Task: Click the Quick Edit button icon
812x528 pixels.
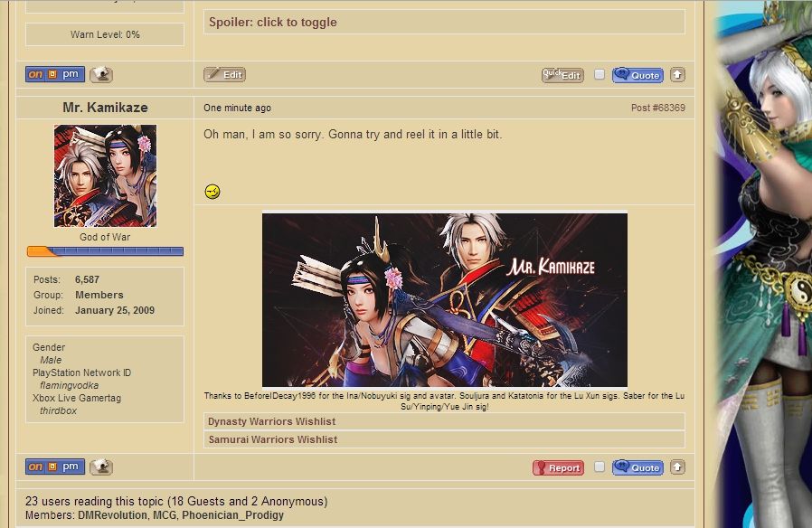Action: click(562, 75)
